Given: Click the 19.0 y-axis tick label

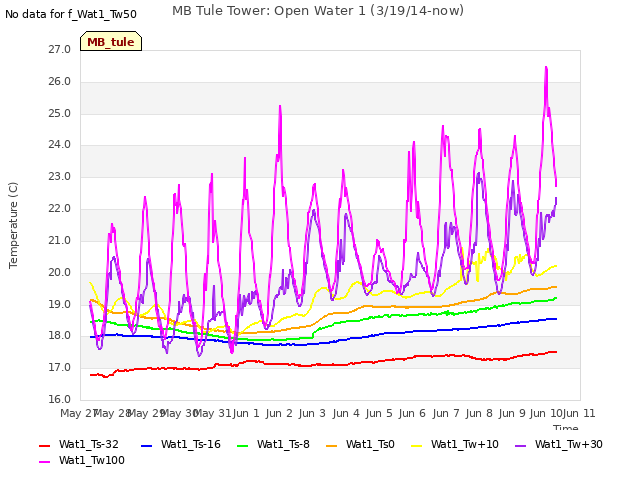Looking at the screenshot, I should pos(60,304).
